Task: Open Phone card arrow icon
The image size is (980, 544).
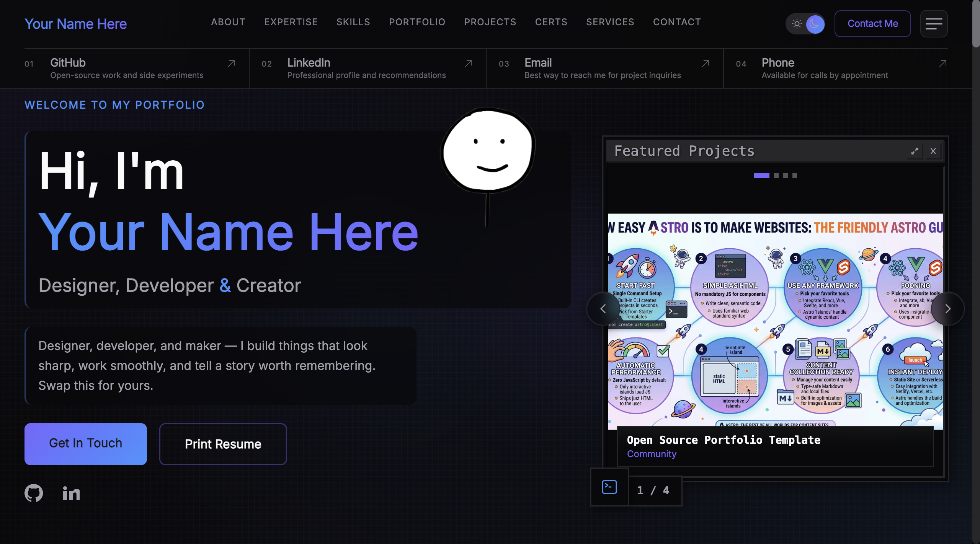Action: point(942,64)
